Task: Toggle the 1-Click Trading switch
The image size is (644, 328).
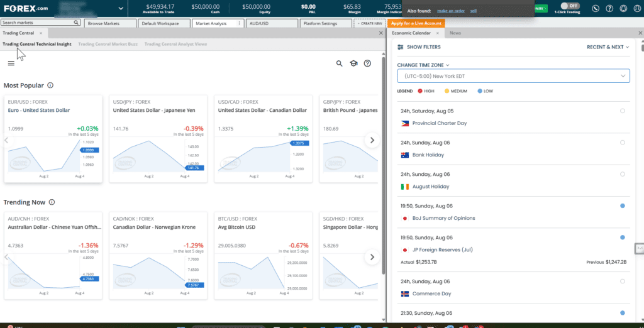Action: 570,6
